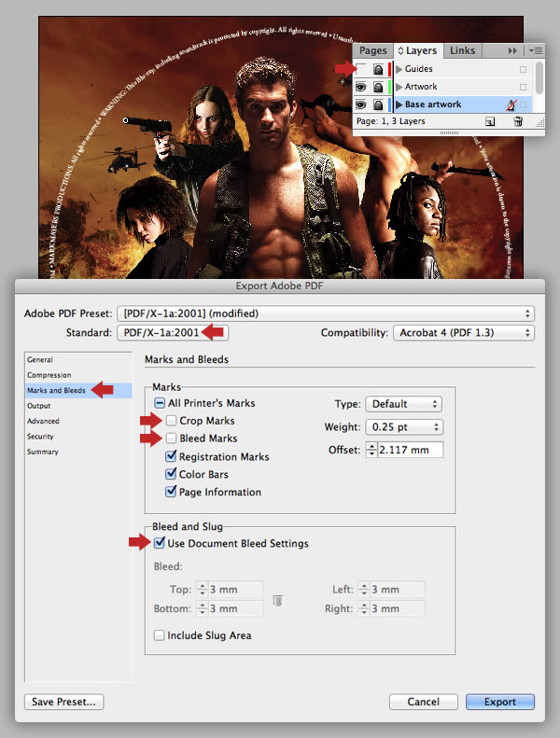Uncheck the Page Information checkbox
The width and height of the screenshot is (560, 738).
(x=171, y=492)
